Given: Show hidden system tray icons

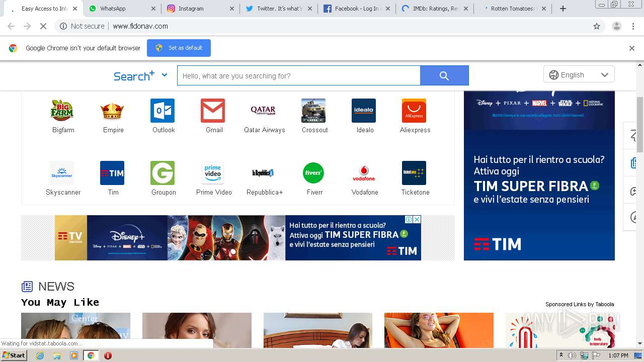Looking at the screenshot, I should tap(561, 355).
